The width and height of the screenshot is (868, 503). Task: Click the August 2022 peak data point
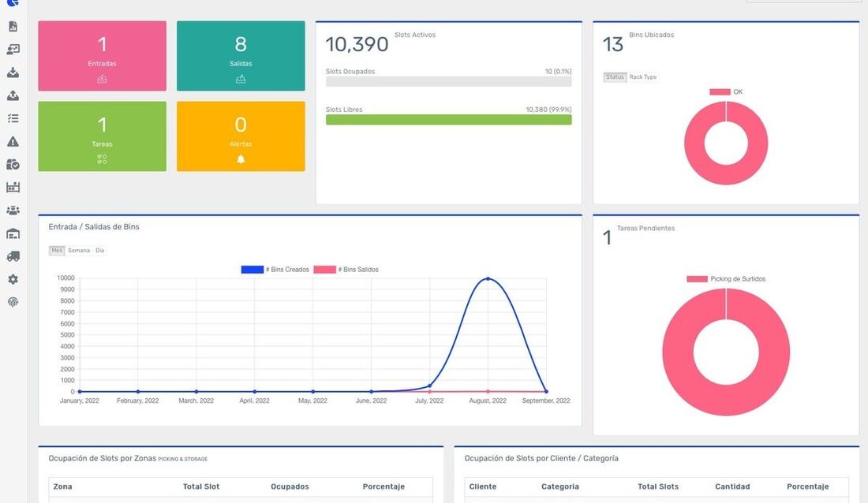pyautogui.click(x=488, y=278)
